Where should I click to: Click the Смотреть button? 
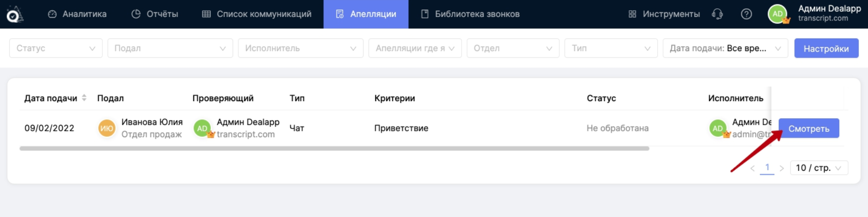(808, 128)
